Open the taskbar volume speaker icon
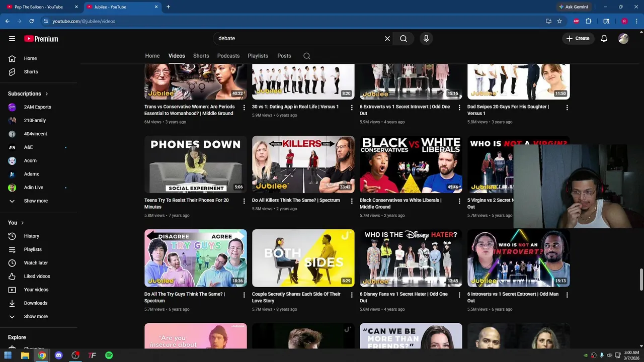This screenshot has height=362, width=644. click(609, 355)
